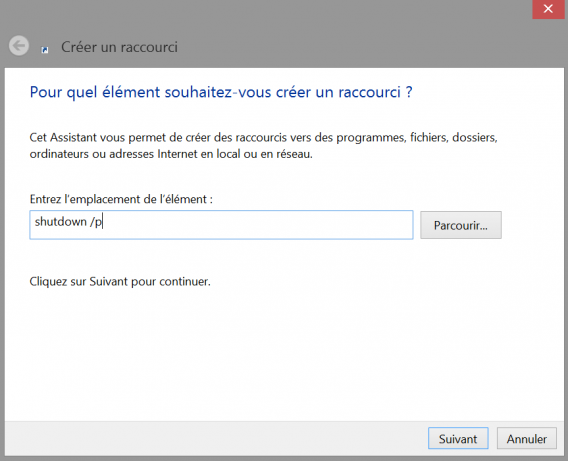Click the "Entrez l'emplacement de l'élément :" label
This screenshot has width=568, height=461.
click(121, 199)
